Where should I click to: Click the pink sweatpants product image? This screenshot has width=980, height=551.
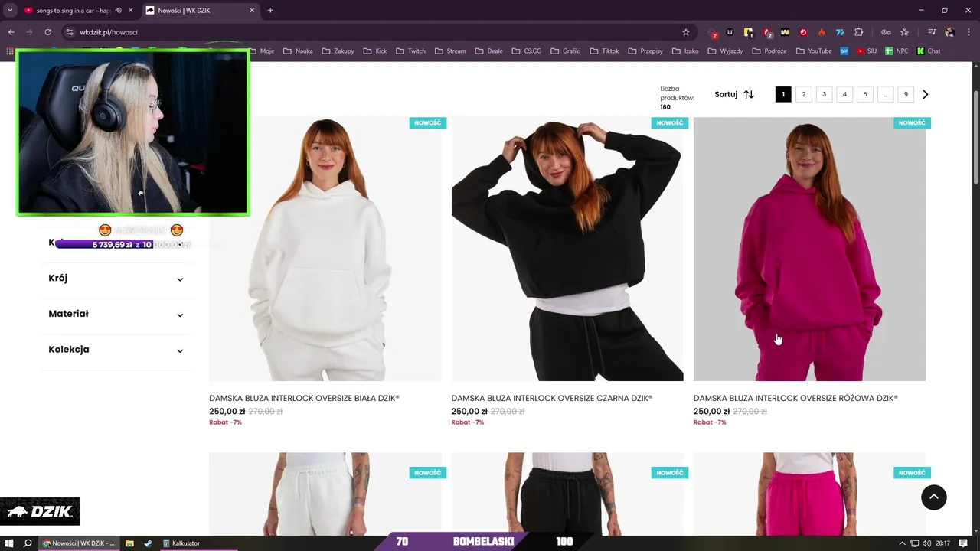pos(809,494)
